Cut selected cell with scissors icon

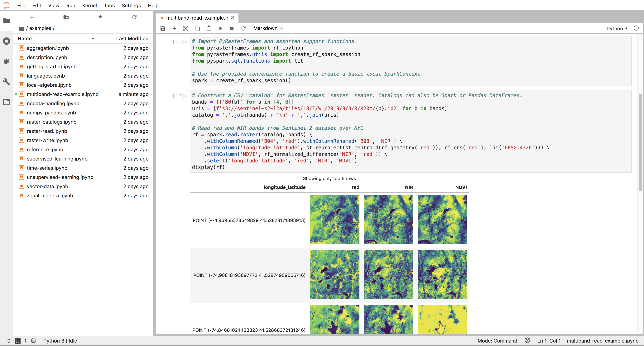(185, 28)
